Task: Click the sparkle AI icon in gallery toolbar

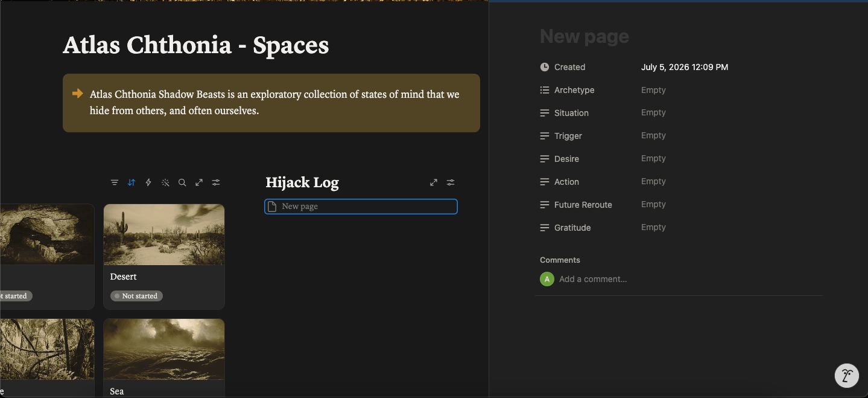Action: click(165, 182)
